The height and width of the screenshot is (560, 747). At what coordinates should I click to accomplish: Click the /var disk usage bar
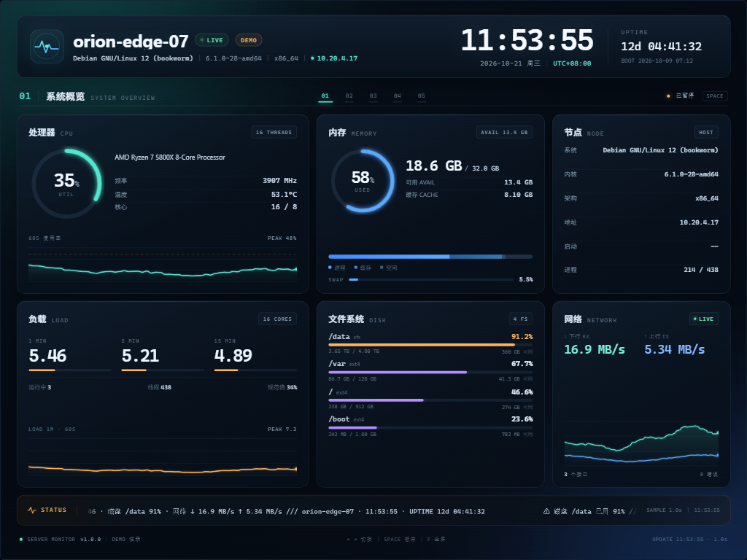pyautogui.click(x=430, y=373)
